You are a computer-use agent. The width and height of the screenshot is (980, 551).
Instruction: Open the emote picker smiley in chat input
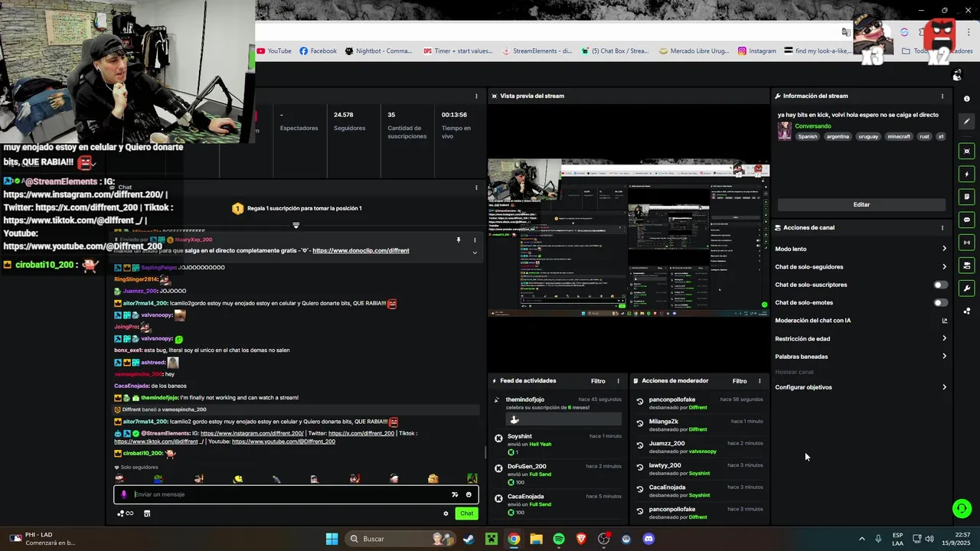coord(469,494)
